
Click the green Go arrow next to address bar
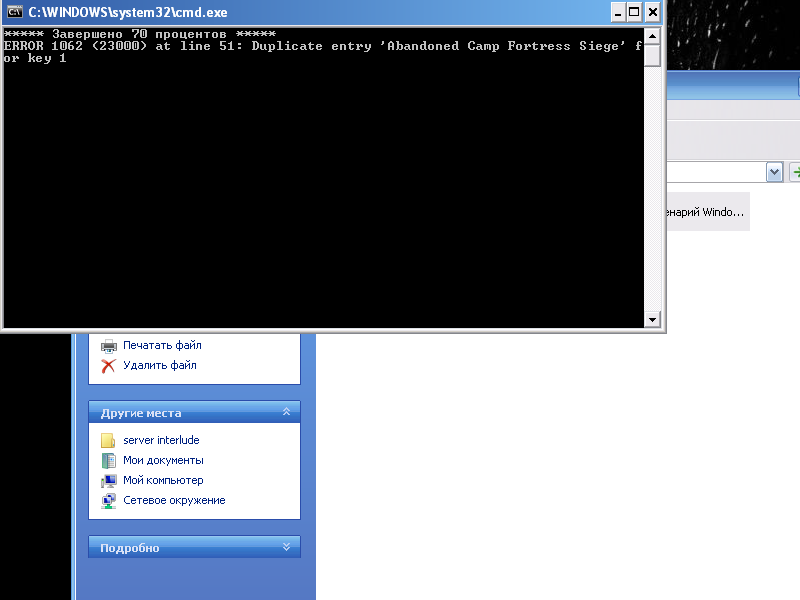pos(795,172)
